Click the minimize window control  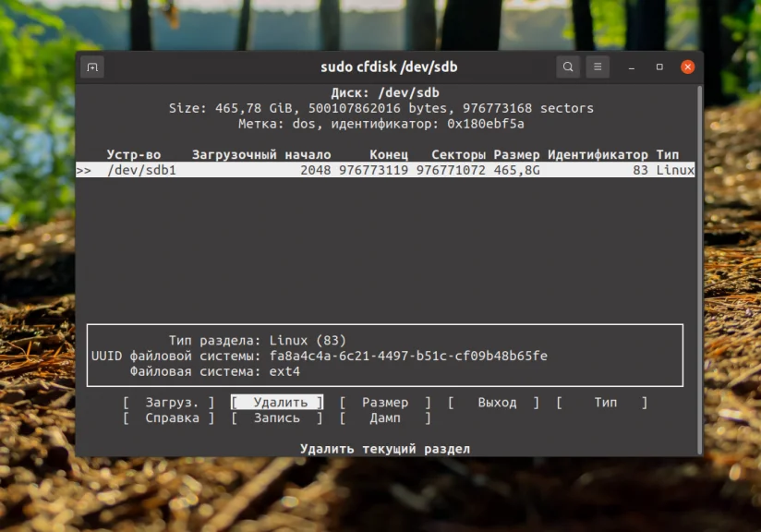coord(631,67)
